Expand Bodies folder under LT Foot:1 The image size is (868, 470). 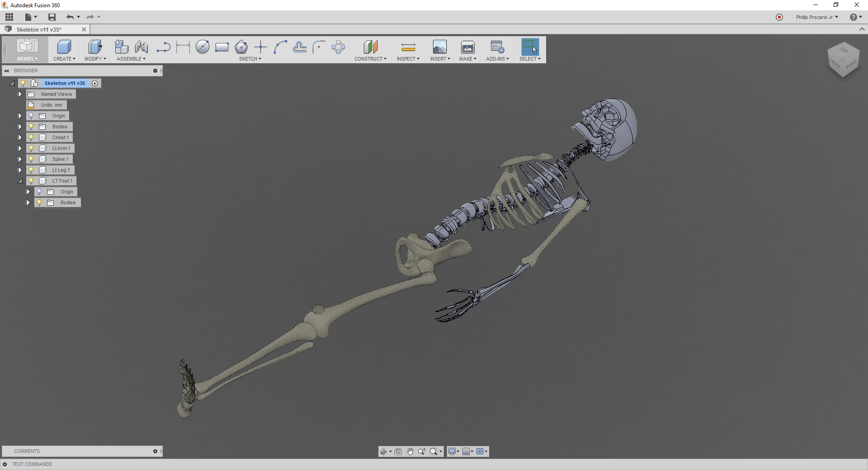coord(28,202)
